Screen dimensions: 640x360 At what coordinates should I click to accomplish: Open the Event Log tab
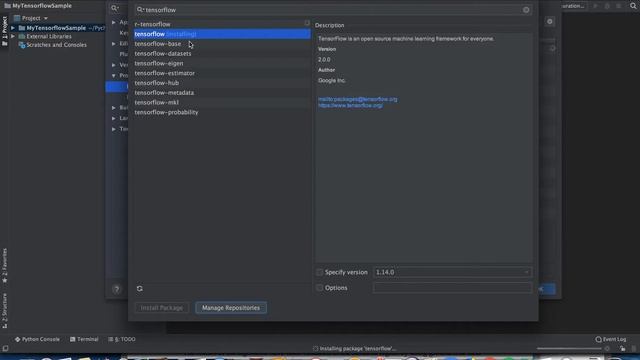pyautogui.click(x=611, y=339)
